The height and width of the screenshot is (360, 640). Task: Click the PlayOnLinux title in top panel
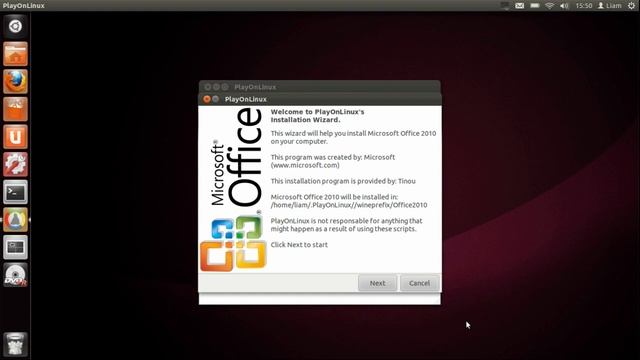point(24,6)
